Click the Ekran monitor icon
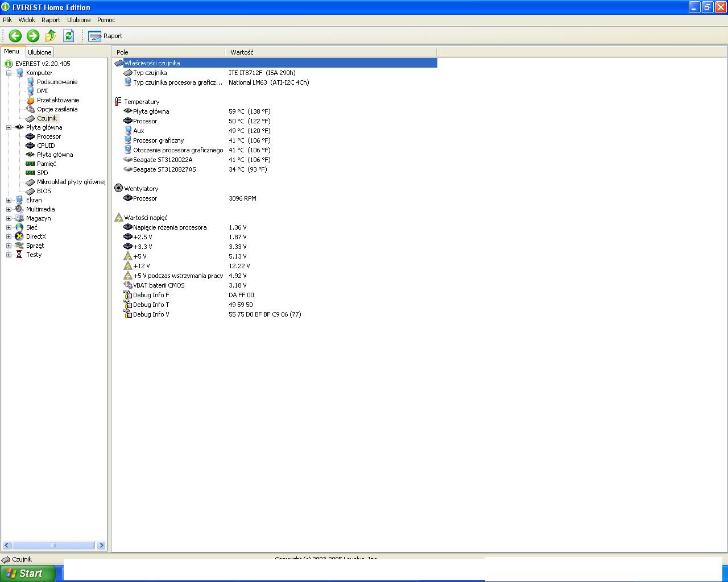728x582 pixels. click(x=19, y=200)
